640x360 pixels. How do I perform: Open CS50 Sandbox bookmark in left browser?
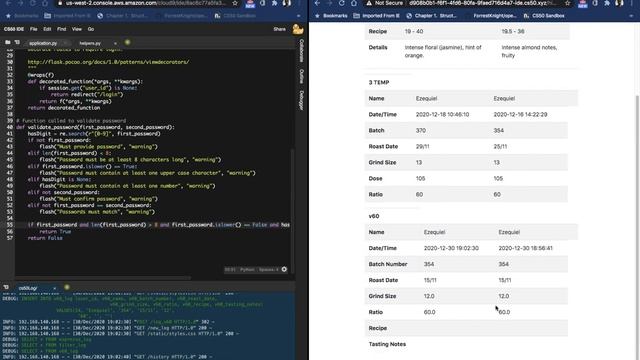click(x=236, y=16)
